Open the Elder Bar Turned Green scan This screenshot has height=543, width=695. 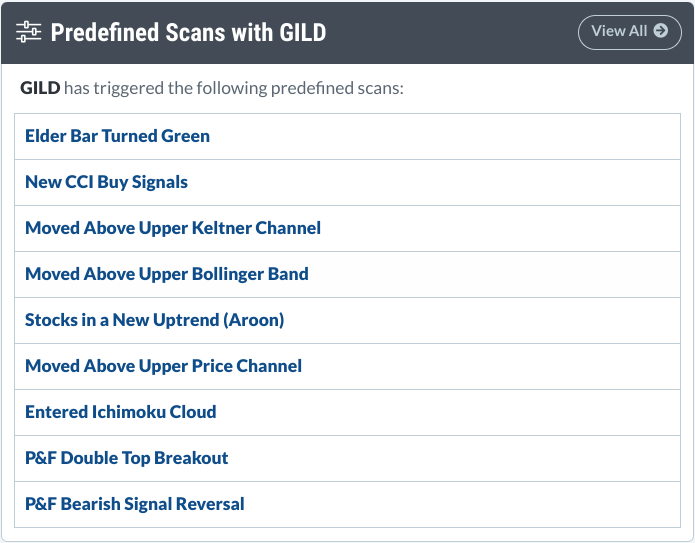117,136
